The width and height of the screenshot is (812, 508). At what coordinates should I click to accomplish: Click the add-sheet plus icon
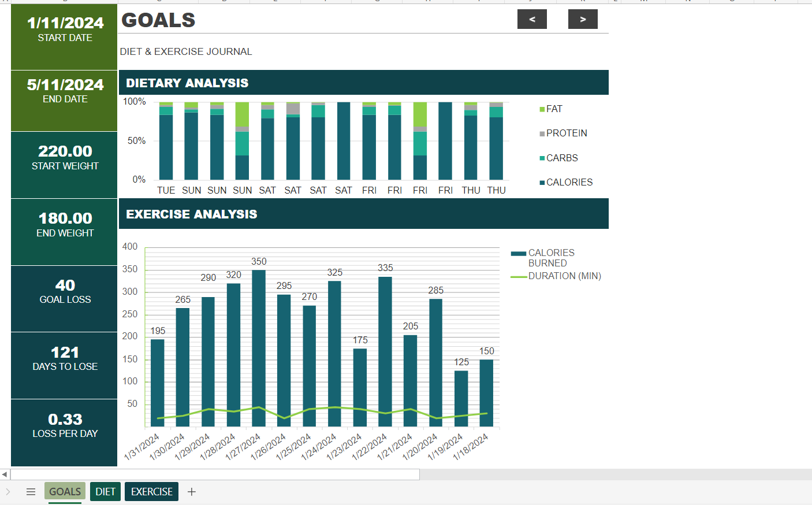191,491
